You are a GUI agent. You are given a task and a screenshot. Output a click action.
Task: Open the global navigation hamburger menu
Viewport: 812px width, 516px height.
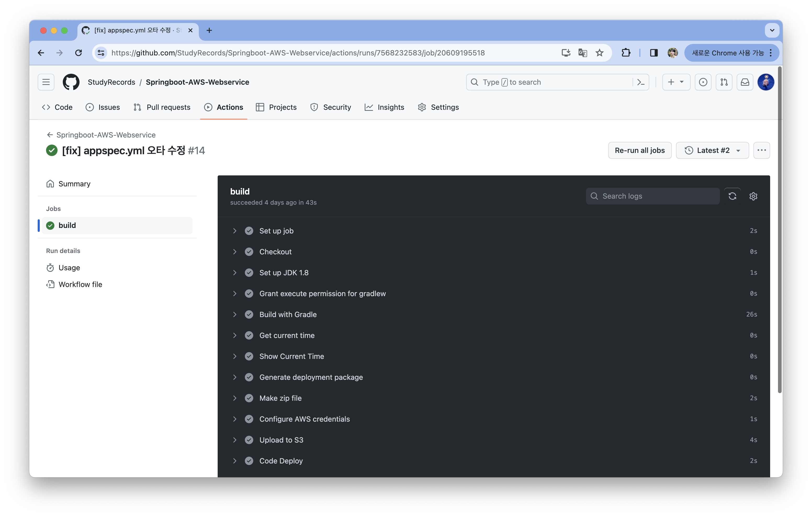(x=46, y=82)
